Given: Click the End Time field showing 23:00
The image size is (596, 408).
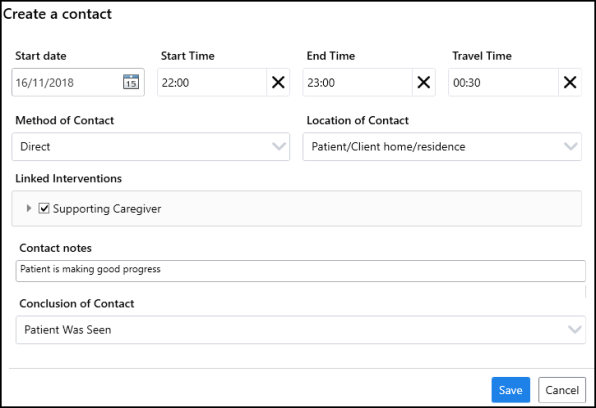Looking at the screenshot, I should (x=358, y=82).
